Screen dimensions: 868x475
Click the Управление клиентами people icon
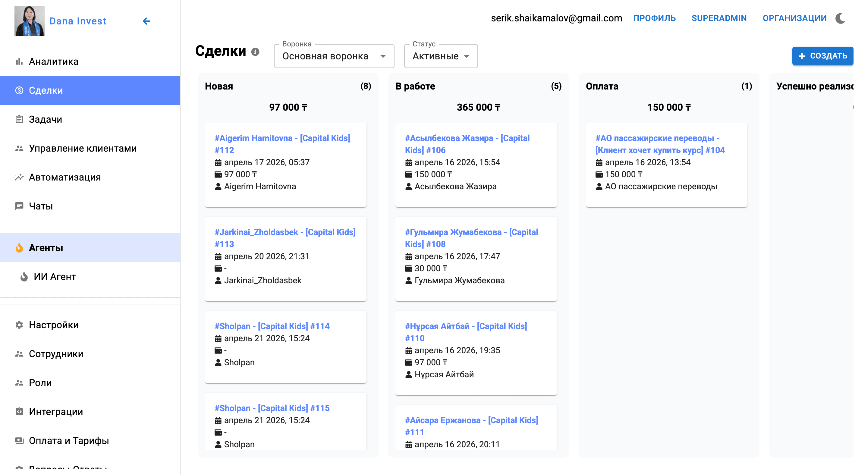click(x=19, y=148)
